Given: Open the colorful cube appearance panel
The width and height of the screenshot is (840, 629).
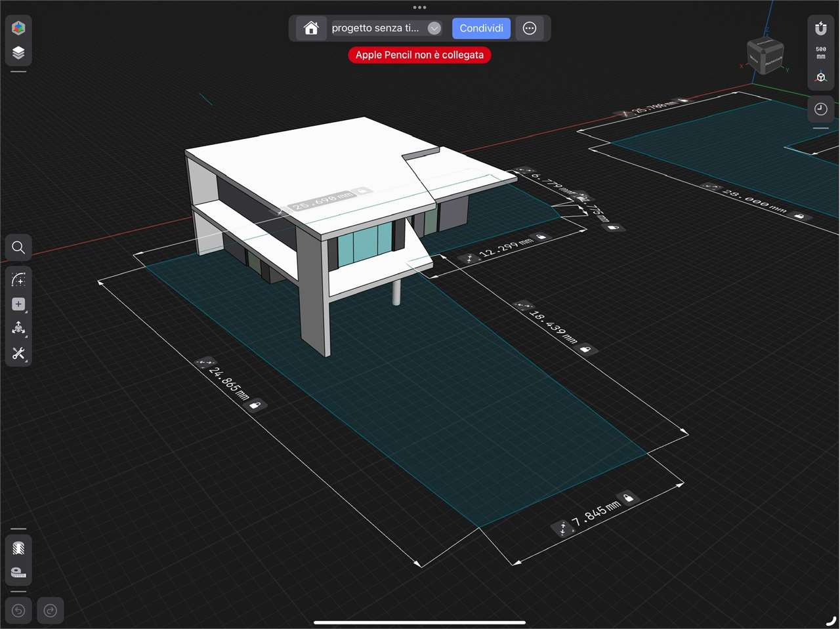Looking at the screenshot, I should (x=18, y=28).
